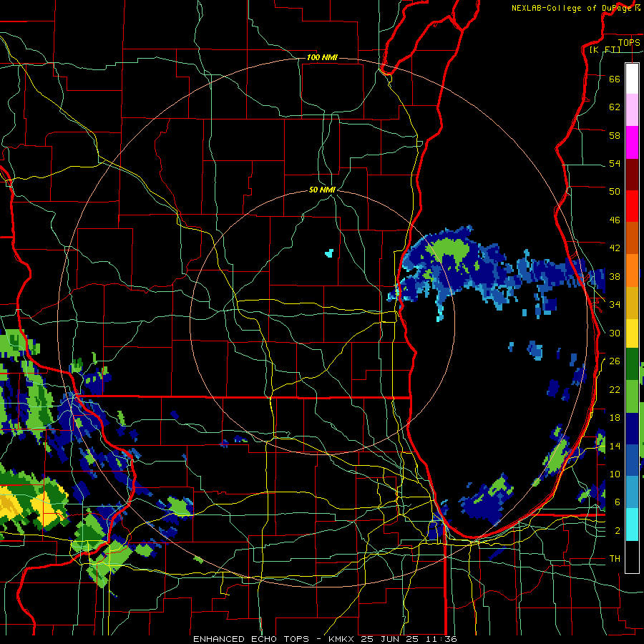The image size is (644, 644).
Task: Click the '14' legend value
Action: pos(615,446)
